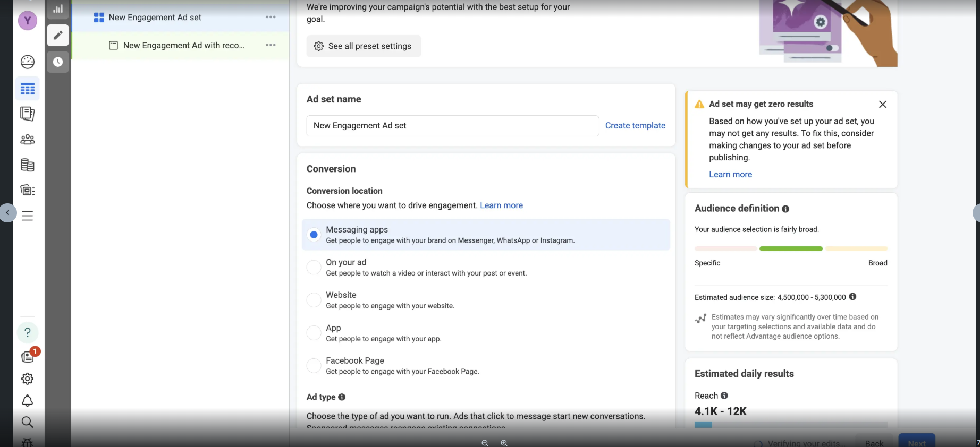Click the Create template link
Viewport: 980px width, 447px height.
635,126
